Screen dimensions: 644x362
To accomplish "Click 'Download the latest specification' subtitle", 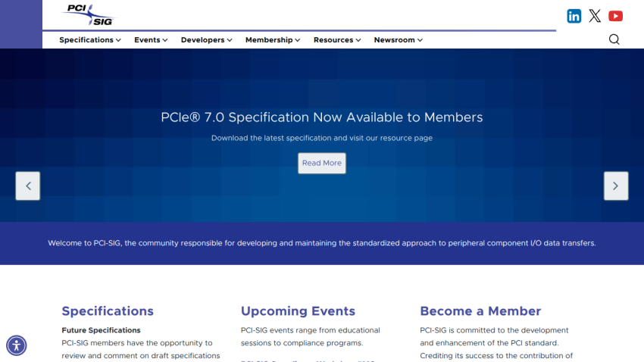I will point(321,138).
